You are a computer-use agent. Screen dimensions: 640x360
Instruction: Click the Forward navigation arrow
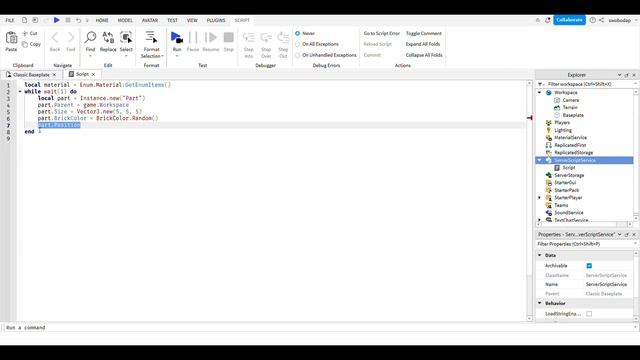pos(71,38)
